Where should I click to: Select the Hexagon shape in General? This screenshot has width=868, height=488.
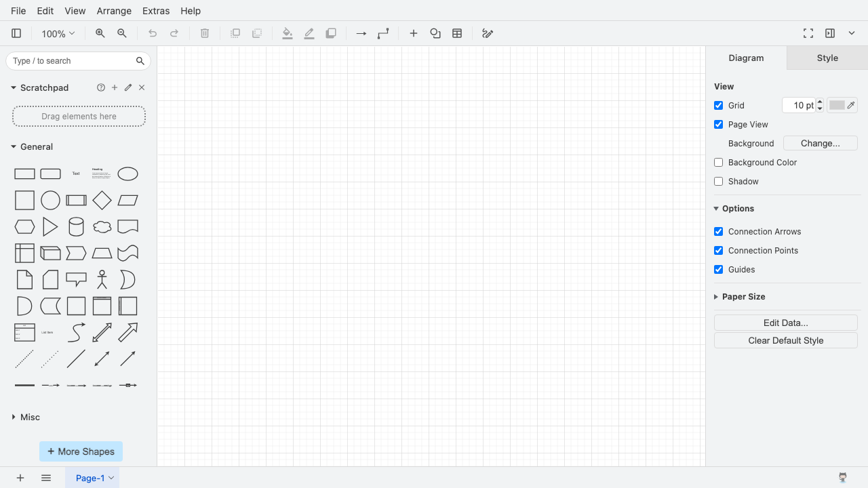click(24, 227)
